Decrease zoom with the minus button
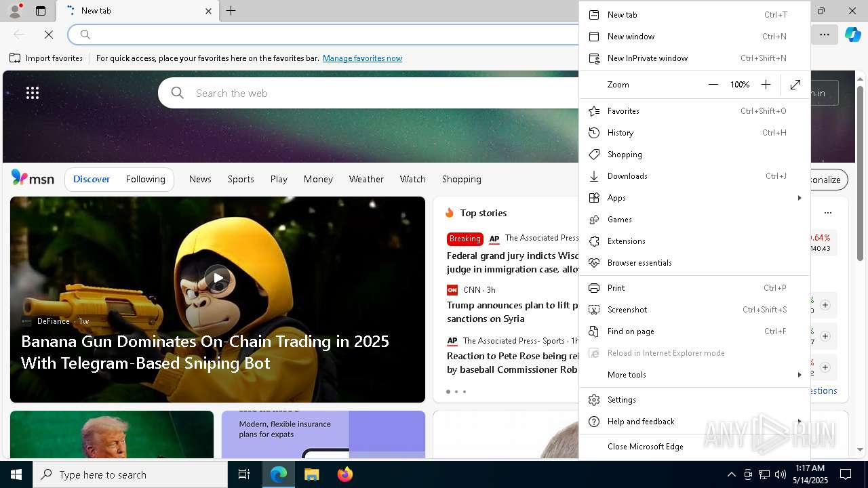Image resolution: width=868 pixels, height=488 pixels. (x=713, y=85)
